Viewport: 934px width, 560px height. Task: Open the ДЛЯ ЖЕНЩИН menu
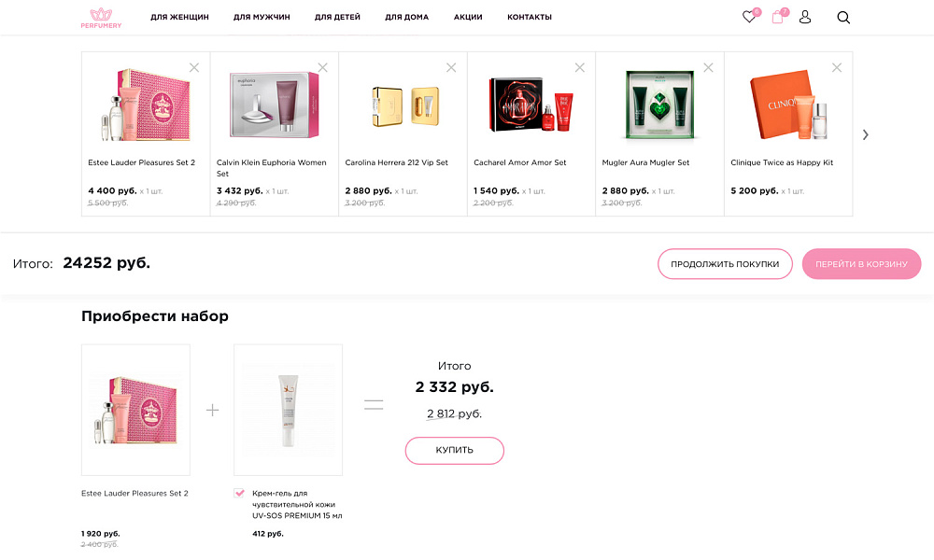(179, 17)
